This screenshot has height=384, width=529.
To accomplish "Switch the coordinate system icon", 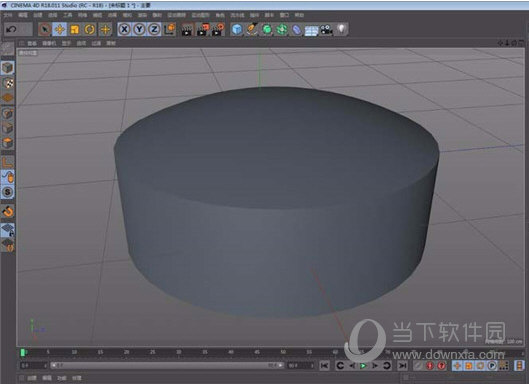I will coord(169,29).
